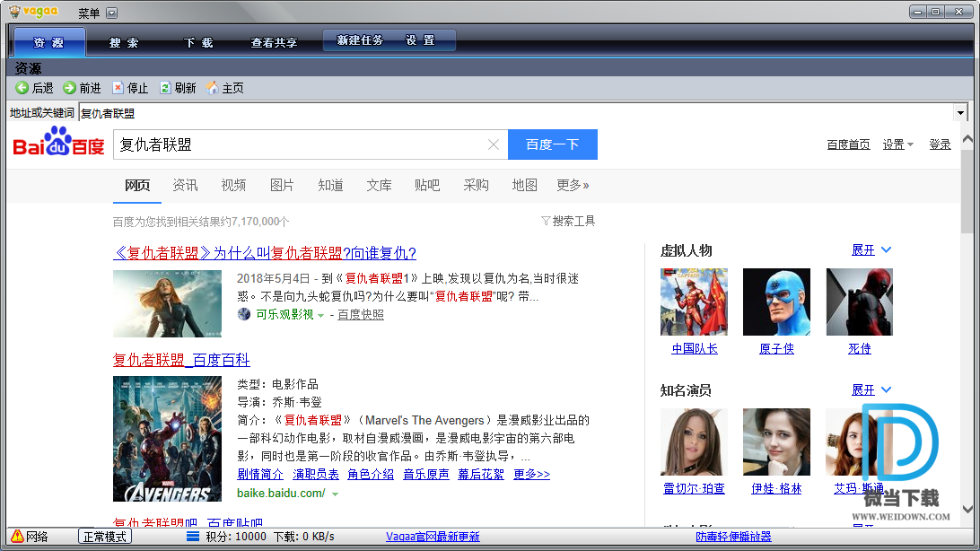Click the 死侍 character thumbnail
This screenshot has width=980, height=551.
[x=860, y=302]
